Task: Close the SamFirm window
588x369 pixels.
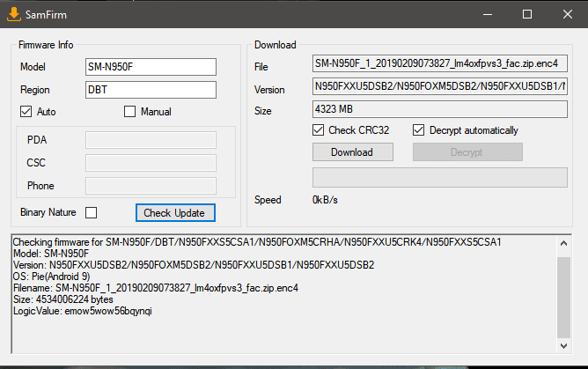Action: coord(568,15)
